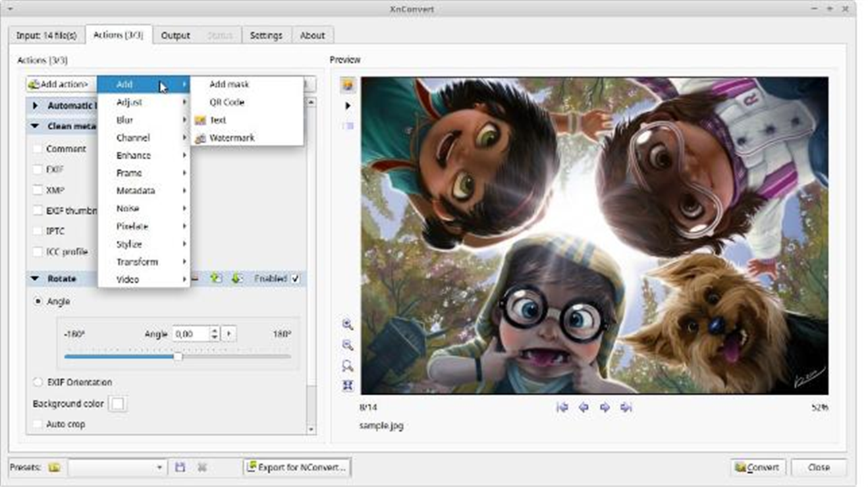Open the Enhance submenu
868x487 pixels.
click(x=144, y=155)
